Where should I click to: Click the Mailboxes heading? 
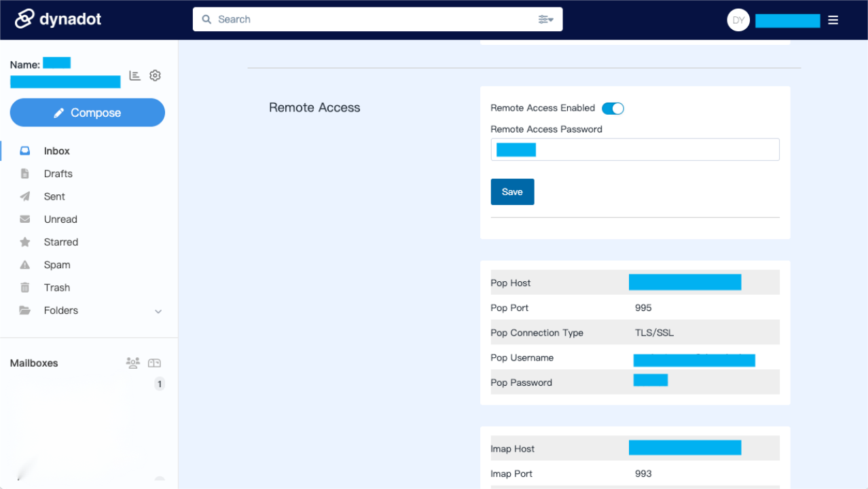click(x=34, y=363)
